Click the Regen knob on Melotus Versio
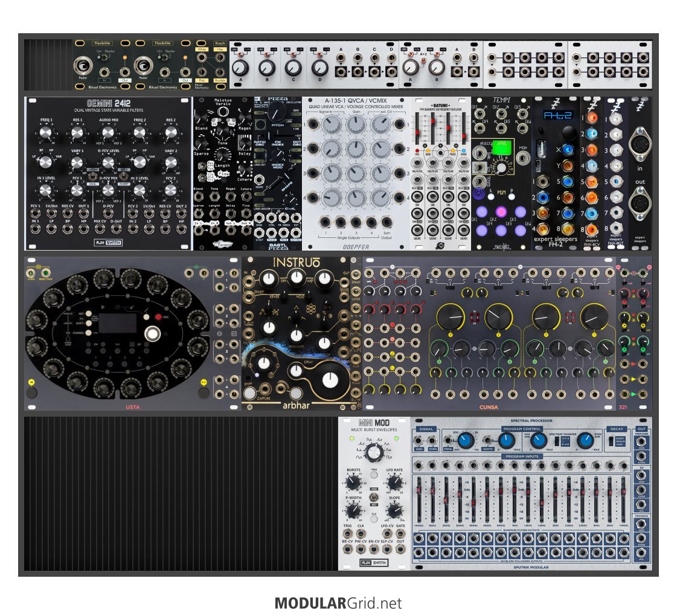 [x=245, y=117]
